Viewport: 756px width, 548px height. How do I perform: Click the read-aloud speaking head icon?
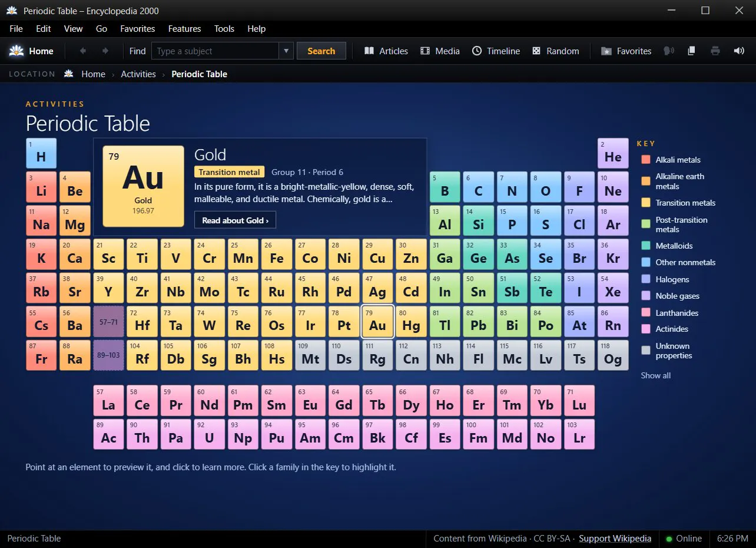coord(668,51)
